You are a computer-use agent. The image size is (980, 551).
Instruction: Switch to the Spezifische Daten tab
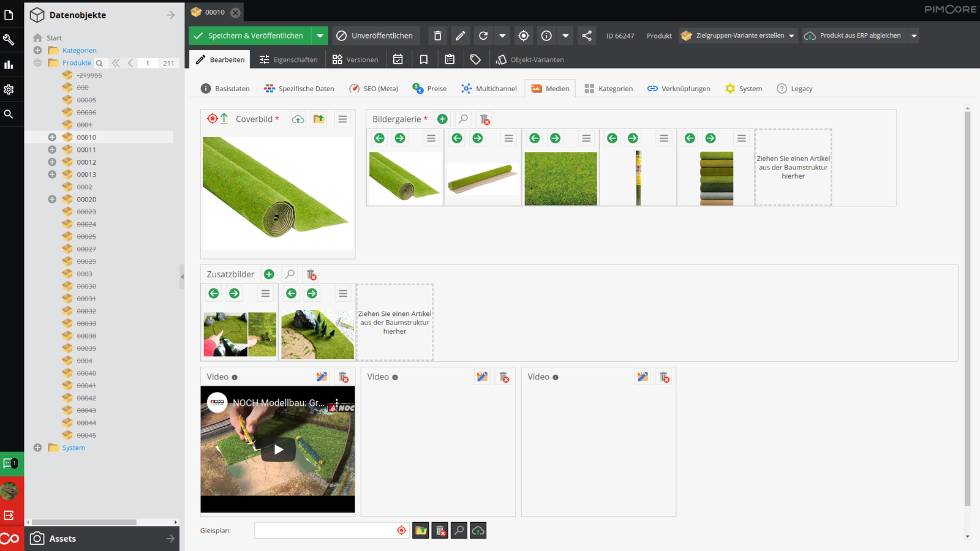click(299, 88)
